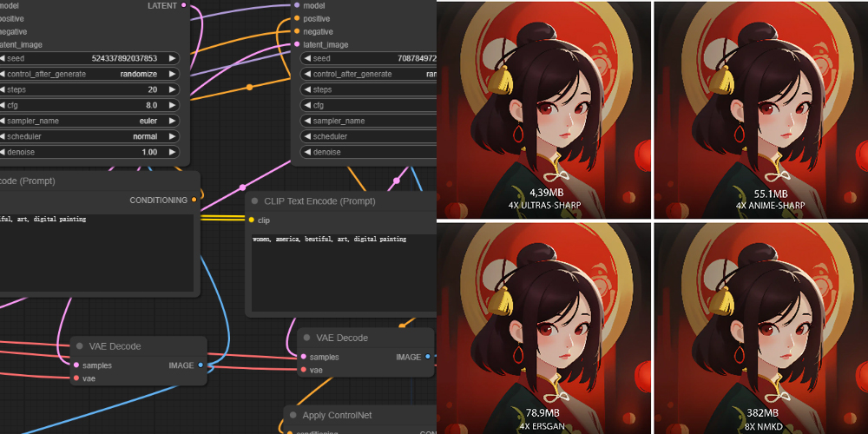868x434 pixels.
Task: Increase seed 524337892037853 with right arrow
Action: coord(172,58)
